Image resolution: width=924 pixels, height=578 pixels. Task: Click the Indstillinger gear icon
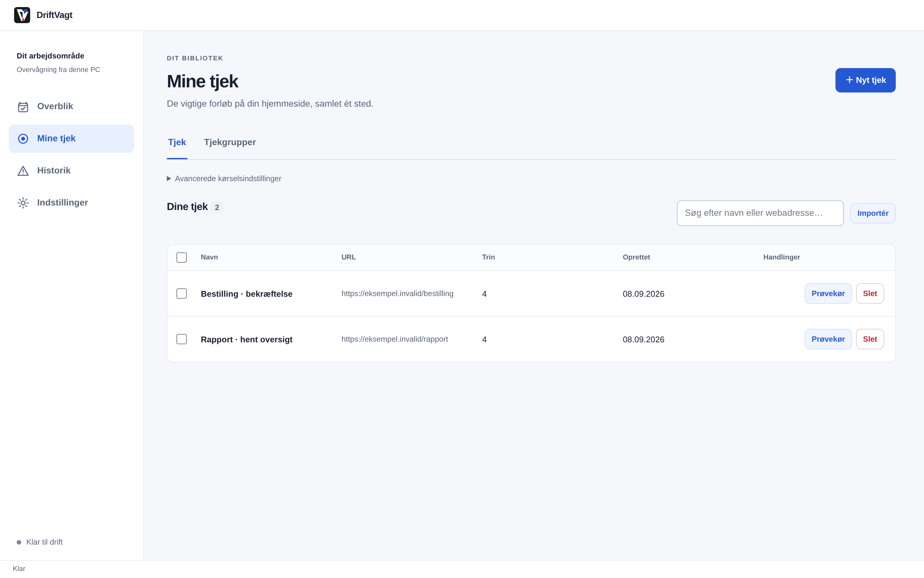[23, 203]
